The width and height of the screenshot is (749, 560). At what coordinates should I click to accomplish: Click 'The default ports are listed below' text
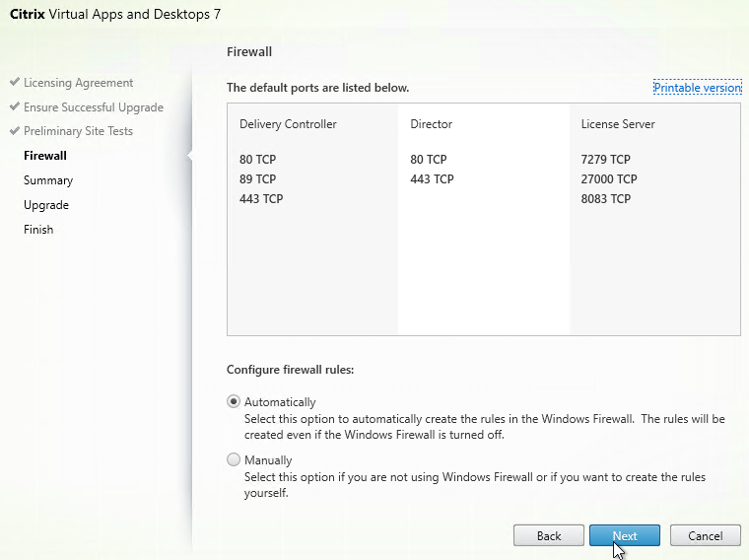pos(317,88)
